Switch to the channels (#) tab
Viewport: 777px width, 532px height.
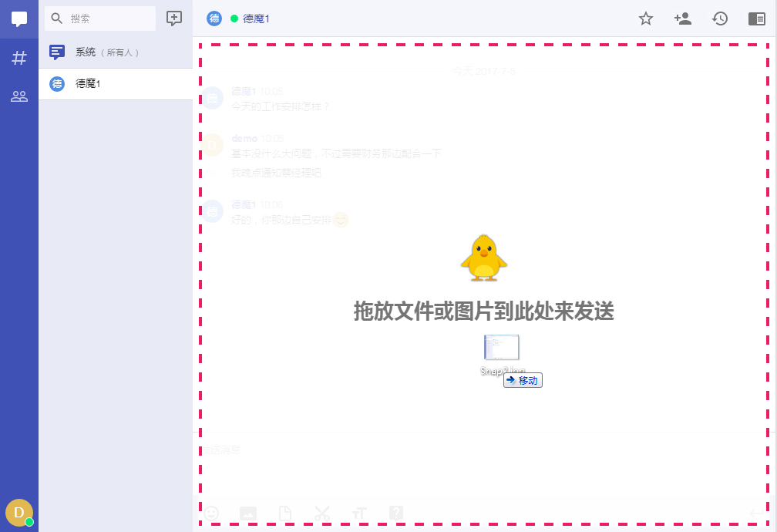click(x=19, y=56)
